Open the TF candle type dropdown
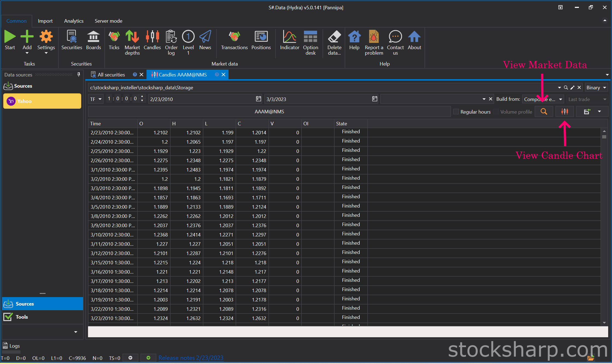Viewport: 612px width, 364px height. [x=96, y=99]
